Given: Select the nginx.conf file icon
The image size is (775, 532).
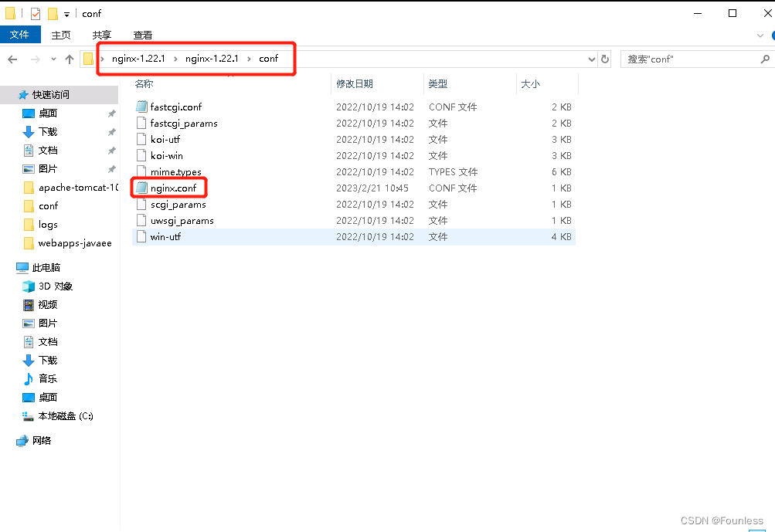Looking at the screenshot, I should click(x=142, y=188).
